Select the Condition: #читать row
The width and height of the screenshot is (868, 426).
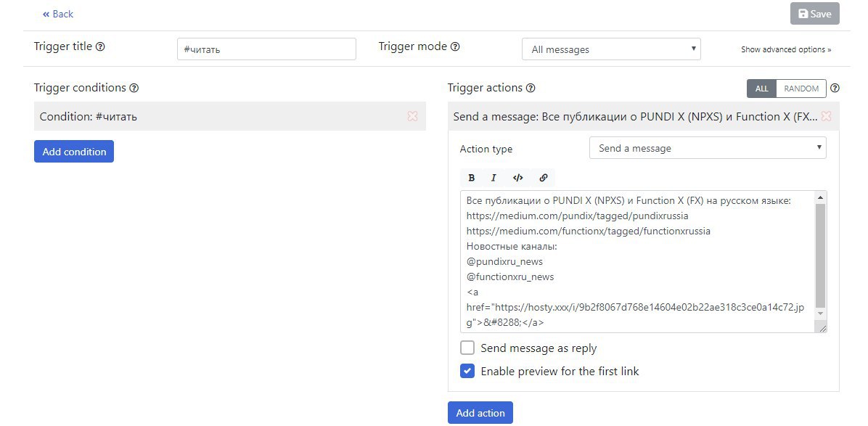(x=230, y=117)
